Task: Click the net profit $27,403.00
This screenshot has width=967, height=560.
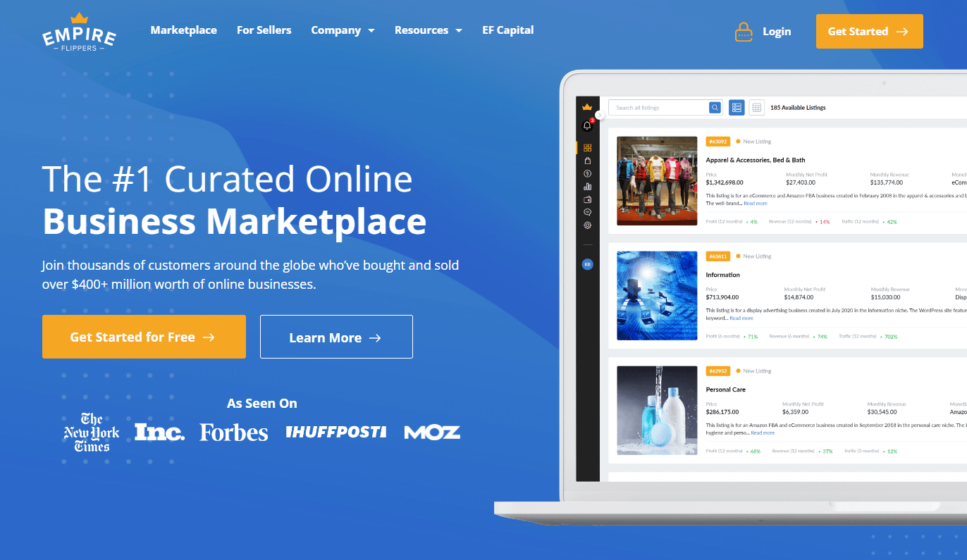Action: [801, 182]
